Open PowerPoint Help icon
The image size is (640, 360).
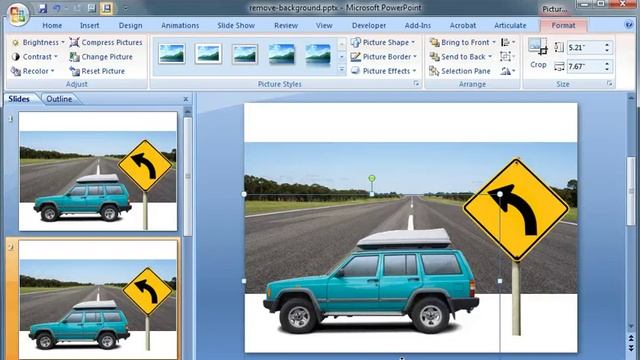(x=629, y=25)
